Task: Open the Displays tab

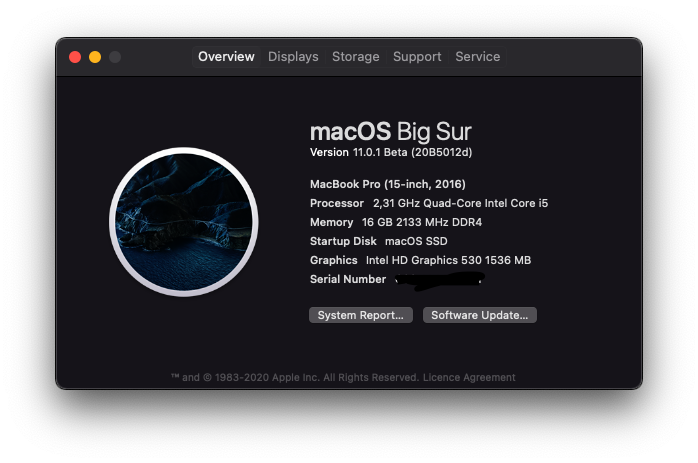Action: [293, 57]
